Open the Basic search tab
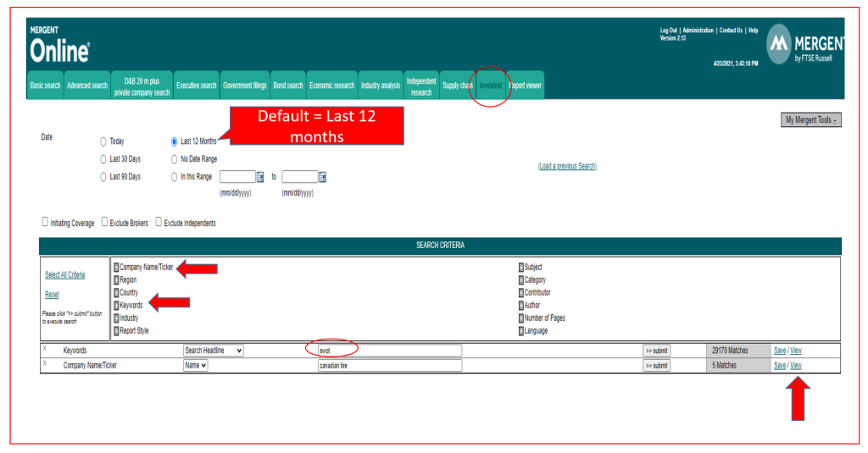 pyautogui.click(x=46, y=86)
